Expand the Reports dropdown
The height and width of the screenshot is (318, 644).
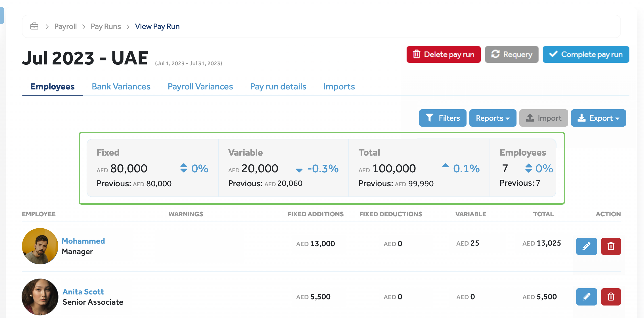[x=493, y=118]
